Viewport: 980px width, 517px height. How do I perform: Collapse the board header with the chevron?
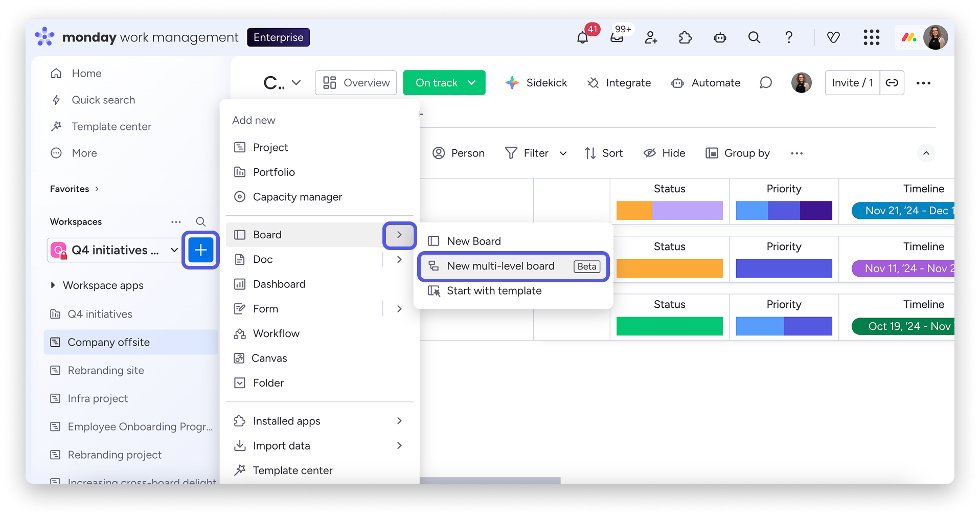[x=926, y=153]
